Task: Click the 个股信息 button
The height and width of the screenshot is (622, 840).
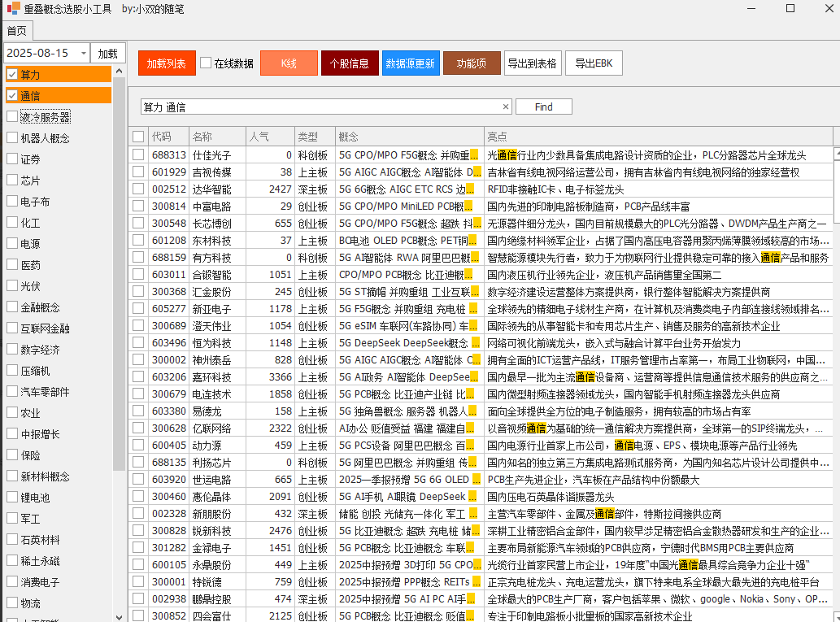Action: [350, 62]
